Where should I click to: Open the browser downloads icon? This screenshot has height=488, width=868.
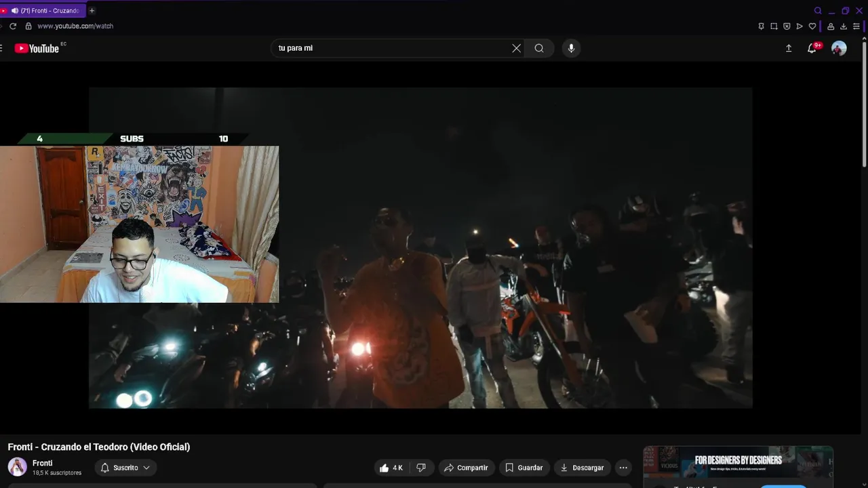click(x=844, y=26)
